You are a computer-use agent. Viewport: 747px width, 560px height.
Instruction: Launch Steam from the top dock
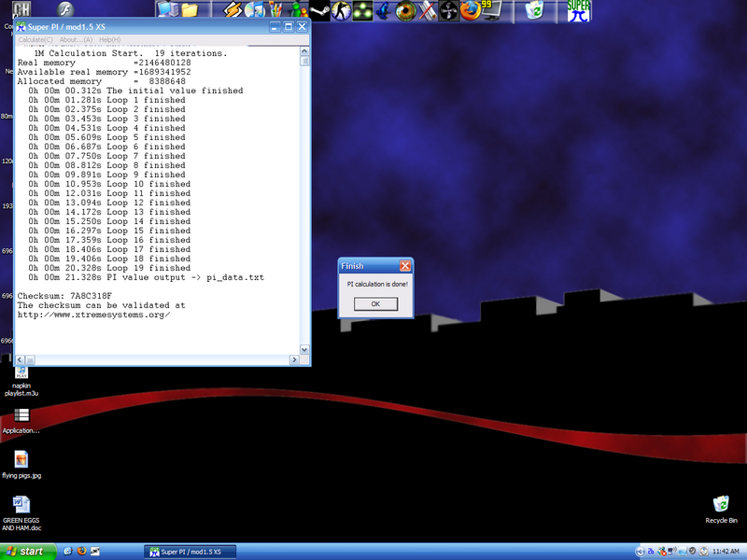click(319, 10)
